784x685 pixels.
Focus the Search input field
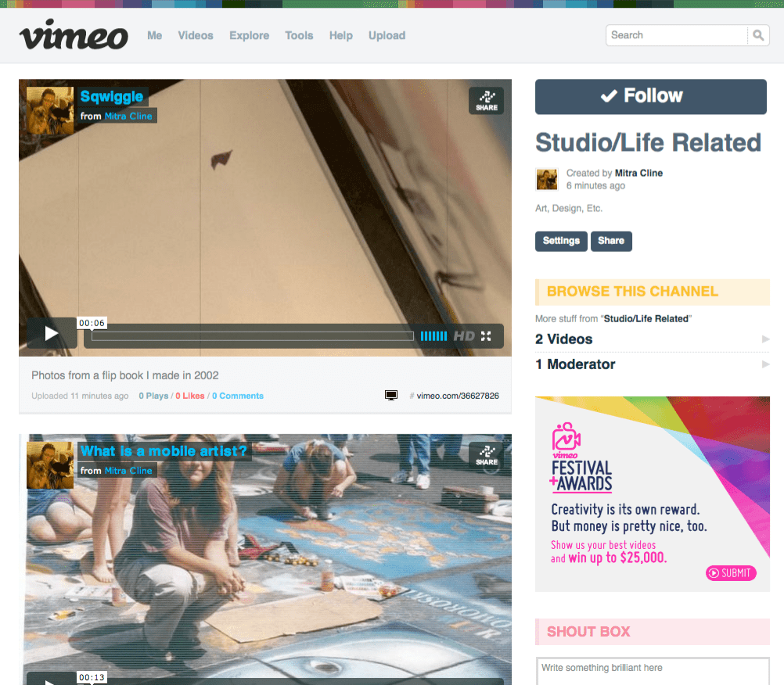click(677, 35)
